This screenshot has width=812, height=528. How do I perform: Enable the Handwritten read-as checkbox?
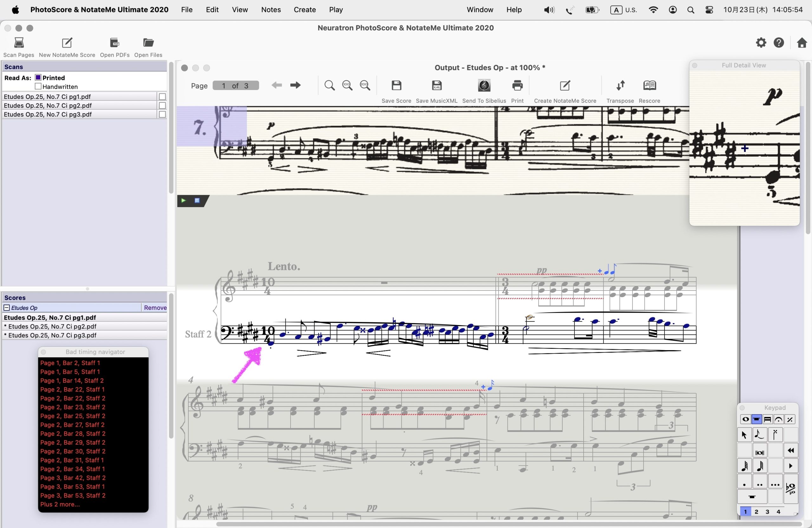(x=38, y=87)
